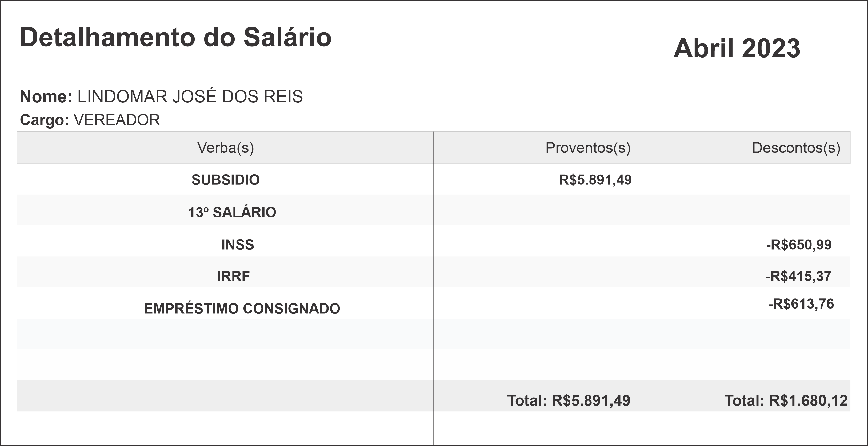The width and height of the screenshot is (868, 446).
Task: Select the name LINDOMAR JOSÉ DOS REIS
Action: (190, 97)
